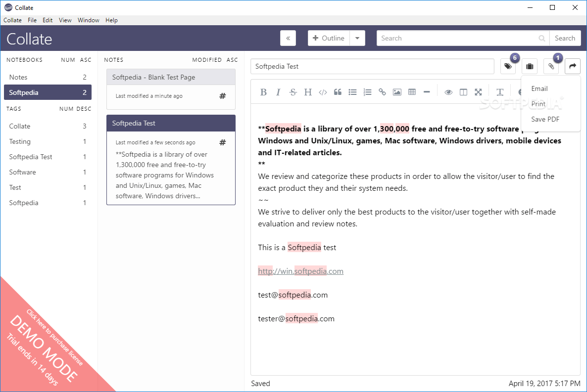Toggle notes ASC sort order
Screen dimensions: 587x392
tap(232, 60)
